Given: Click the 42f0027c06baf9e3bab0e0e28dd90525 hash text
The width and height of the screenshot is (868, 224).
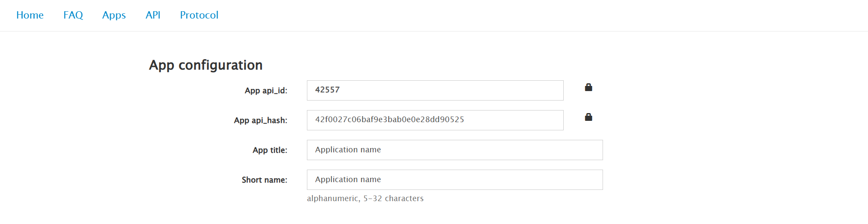Looking at the screenshot, I should (389, 120).
